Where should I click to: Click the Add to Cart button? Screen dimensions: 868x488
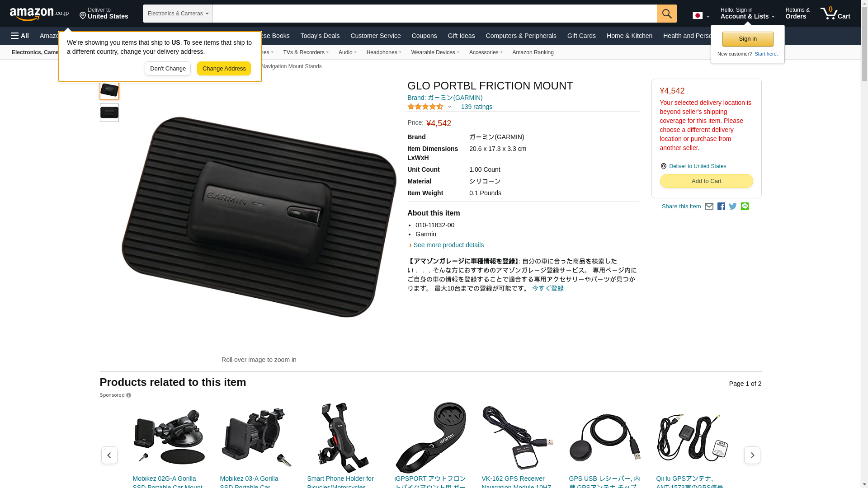(706, 181)
